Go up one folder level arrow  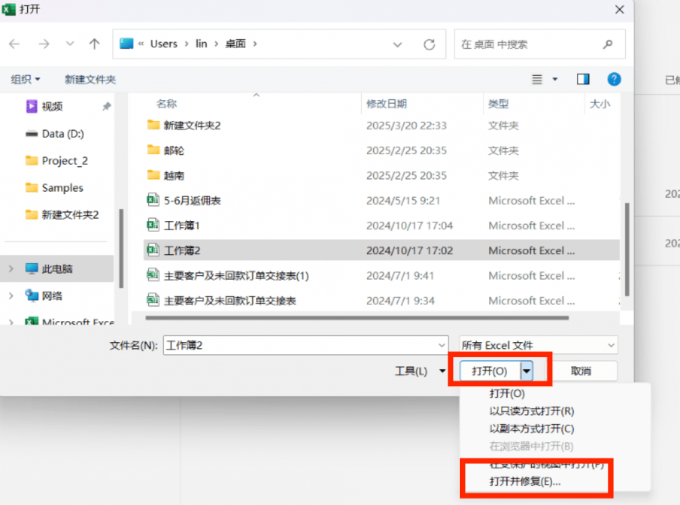(x=94, y=44)
